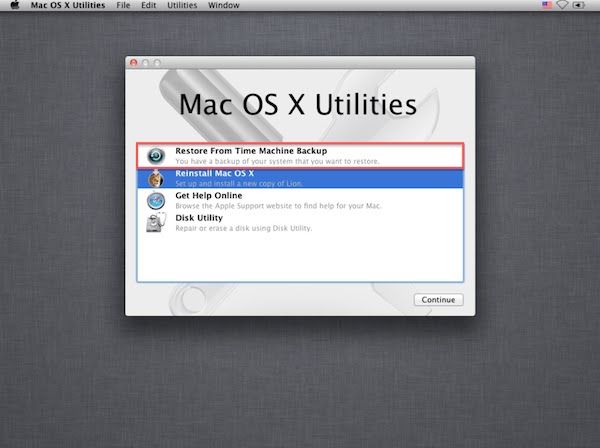Open the Utilities menu
The width and height of the screenshot is (600, 448).
(182, 5)
